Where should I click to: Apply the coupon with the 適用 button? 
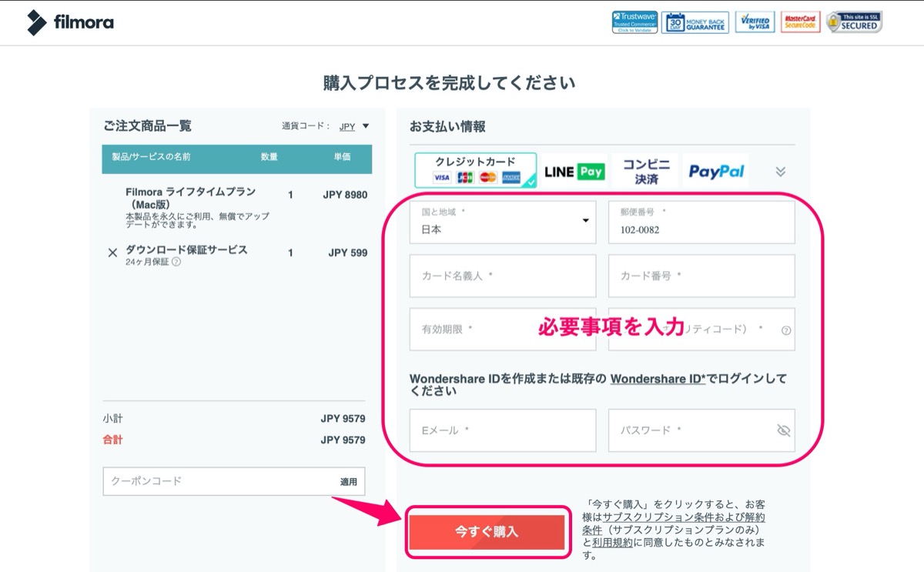tap(349, 482)
